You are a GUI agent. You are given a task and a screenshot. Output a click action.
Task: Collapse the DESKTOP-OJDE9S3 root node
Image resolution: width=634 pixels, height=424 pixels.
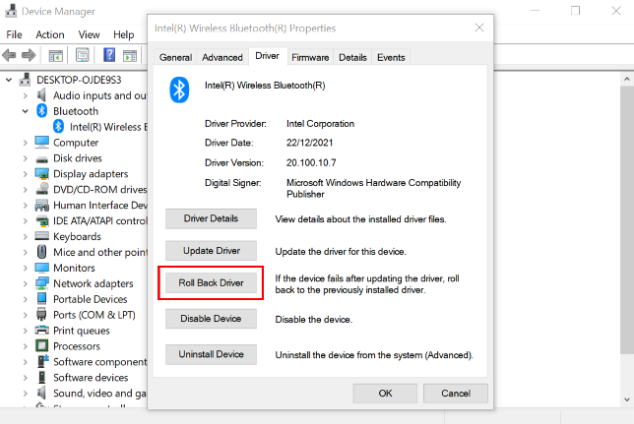click(x=8, y=80)
